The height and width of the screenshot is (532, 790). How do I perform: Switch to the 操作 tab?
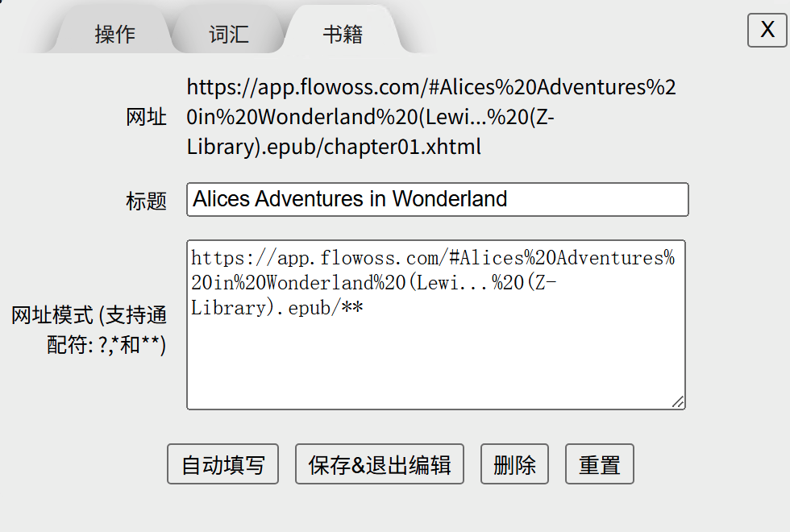pos(114,35)
